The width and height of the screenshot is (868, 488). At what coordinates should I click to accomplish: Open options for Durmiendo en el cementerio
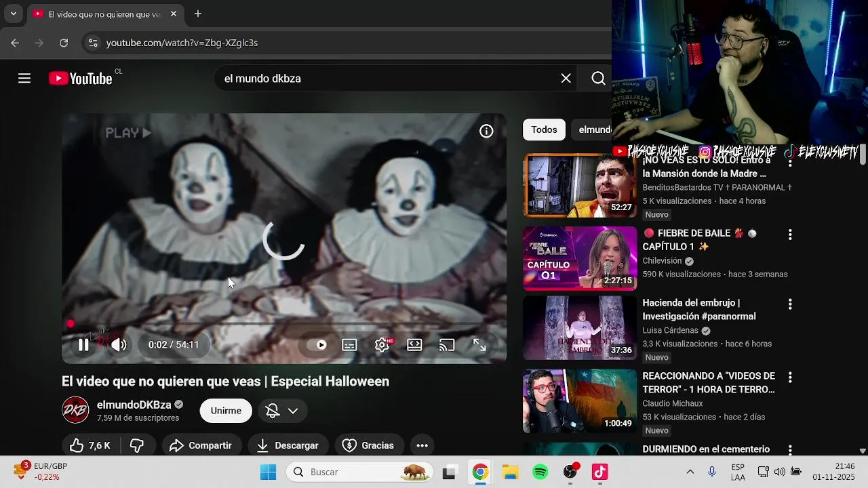(x=789, y=449)
